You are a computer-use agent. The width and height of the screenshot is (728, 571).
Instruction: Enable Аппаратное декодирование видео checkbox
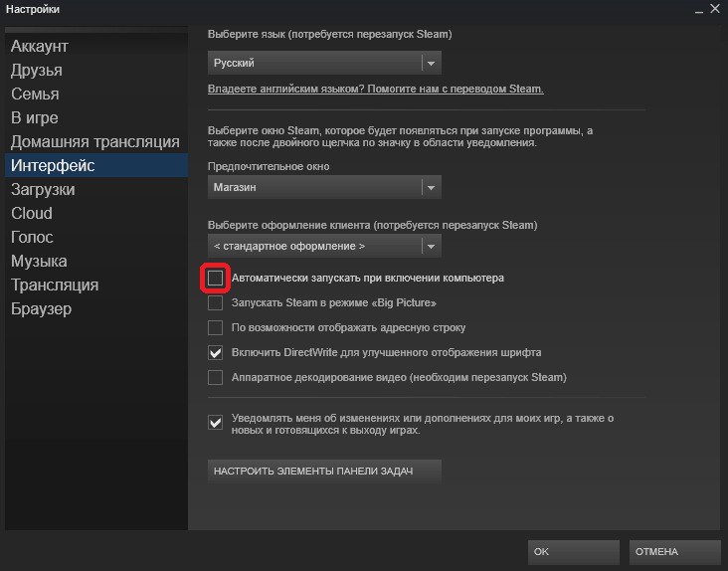click(x=215, y=377)
